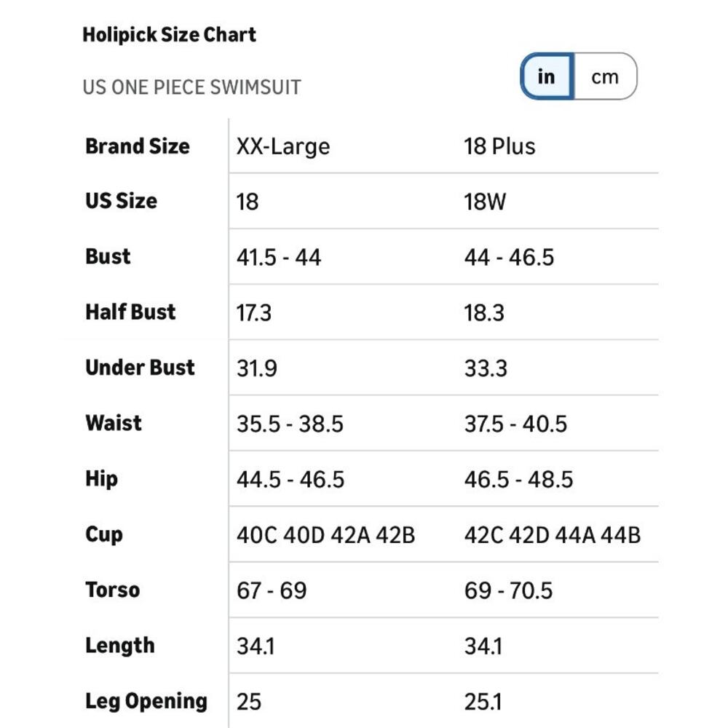
Task: Click the 41.5 - 44 bust value
Action: [279, 257]
